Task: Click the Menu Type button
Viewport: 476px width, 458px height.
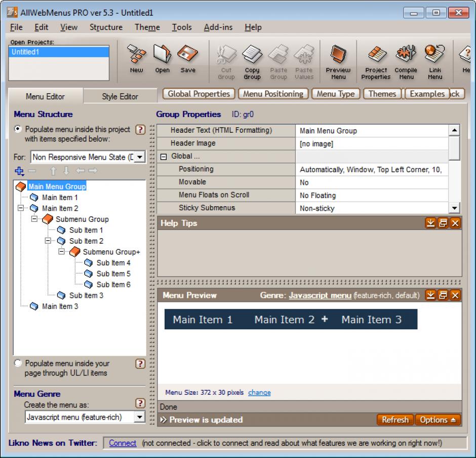Action: pyautogui.click(x=336, y=94)
